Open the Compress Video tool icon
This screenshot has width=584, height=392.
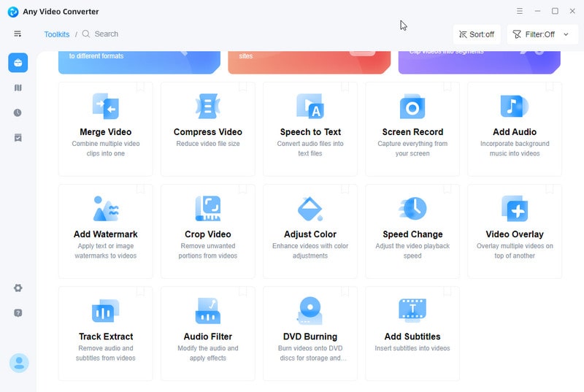208,107
